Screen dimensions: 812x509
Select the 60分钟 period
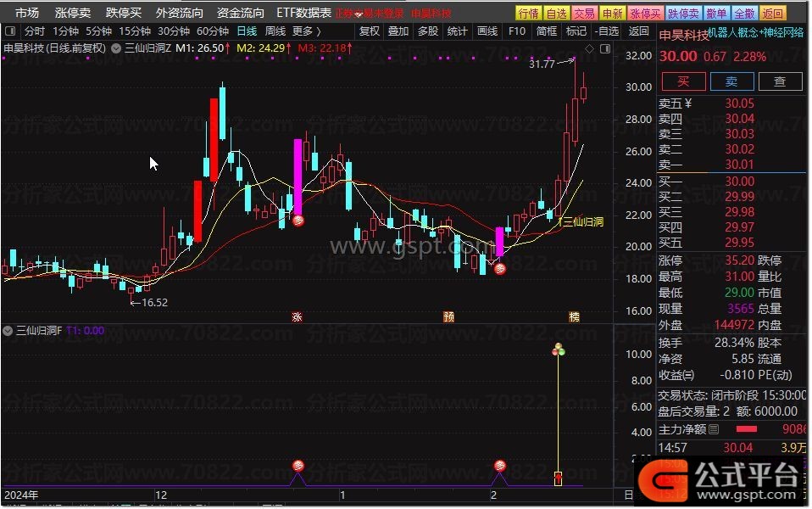coord(212,31)
